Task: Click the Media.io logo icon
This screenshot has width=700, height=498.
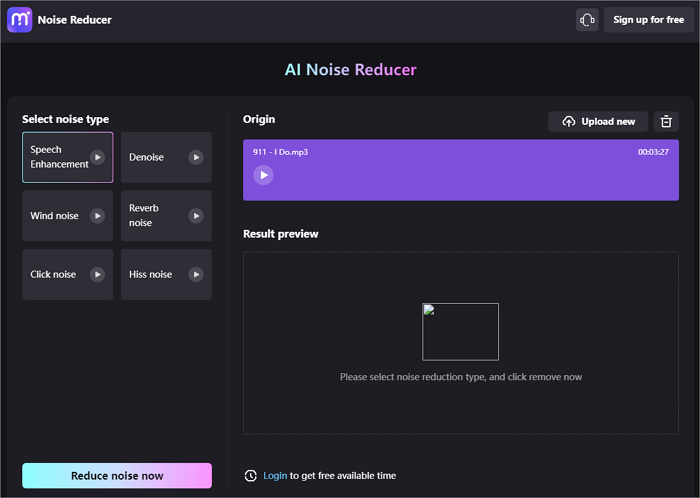Action: pyautogui.click(x=19, y=19)
